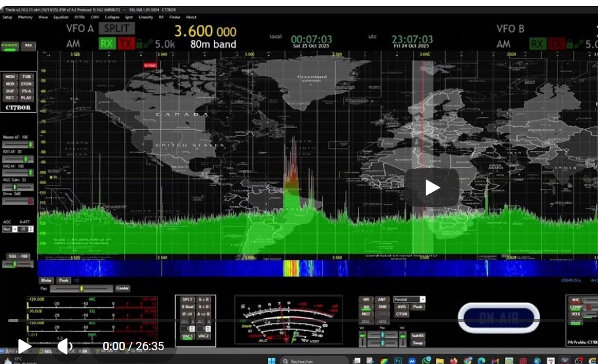Click the green RX indicator for VFO A
598x364 pixels.
(x=107, y=44)
